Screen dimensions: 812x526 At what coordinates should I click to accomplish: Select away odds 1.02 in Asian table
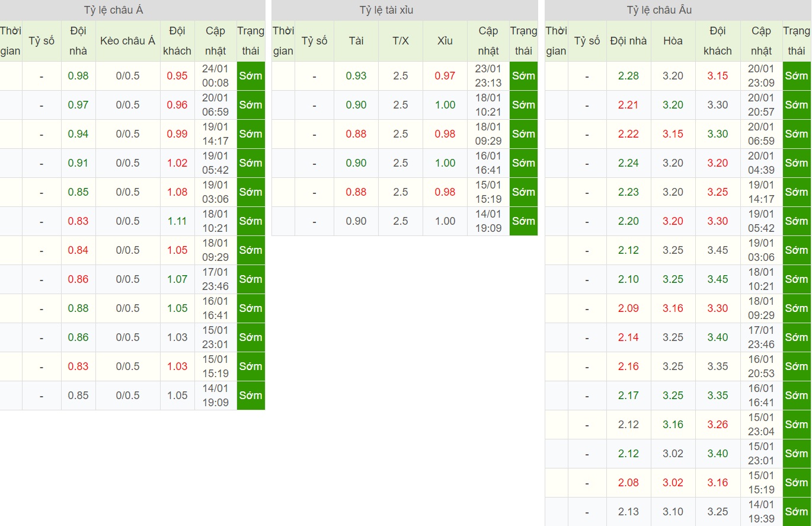click(x=177, y=163)
